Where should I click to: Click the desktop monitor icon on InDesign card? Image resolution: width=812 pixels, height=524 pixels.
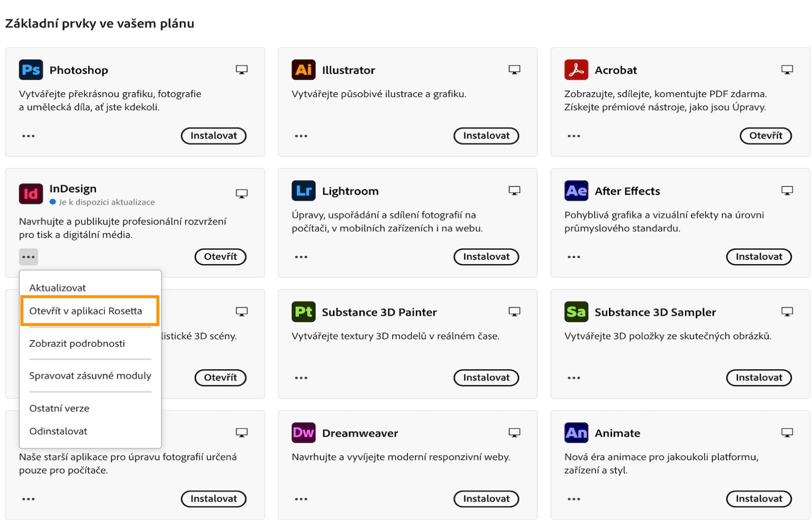[x=242, y=194]
